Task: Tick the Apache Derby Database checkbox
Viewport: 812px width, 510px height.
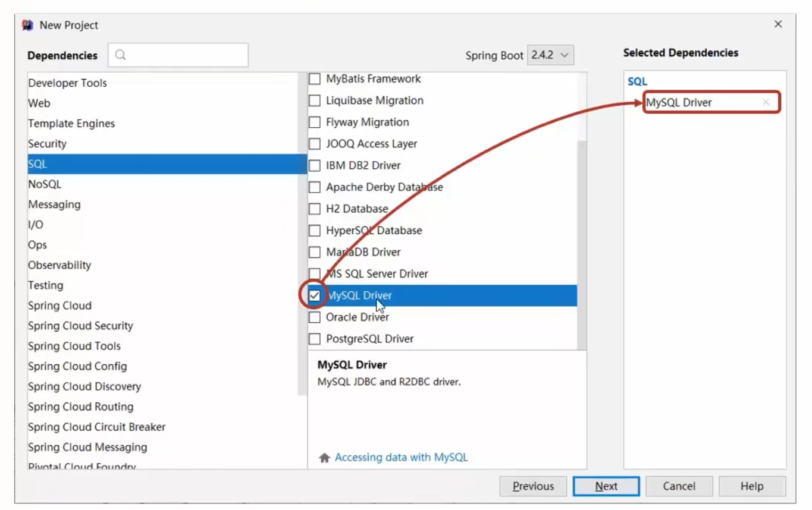Action: [x=315, y=187]
